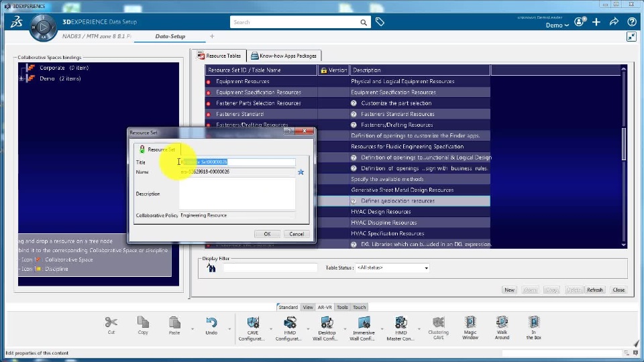Click the New button

(x=509, y=290)
